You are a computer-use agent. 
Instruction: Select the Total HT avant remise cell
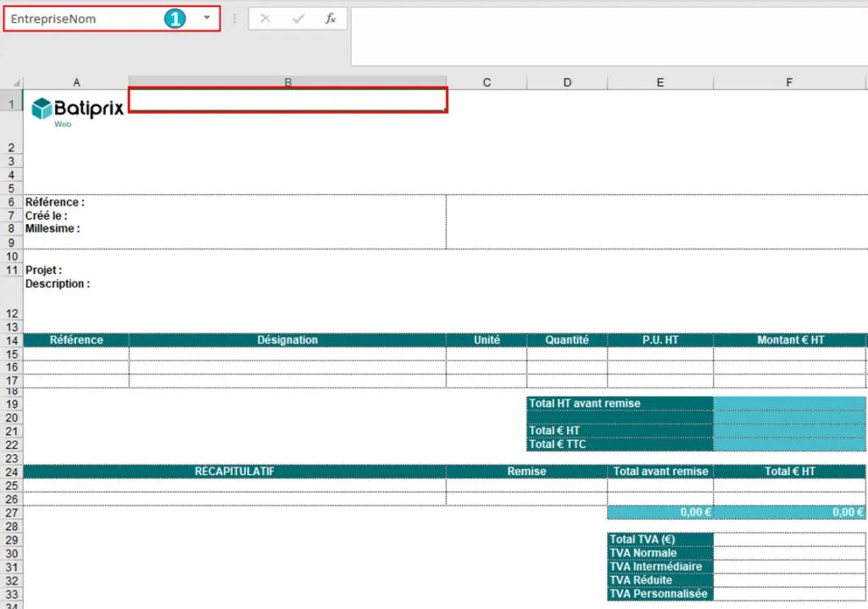point(619,403)
